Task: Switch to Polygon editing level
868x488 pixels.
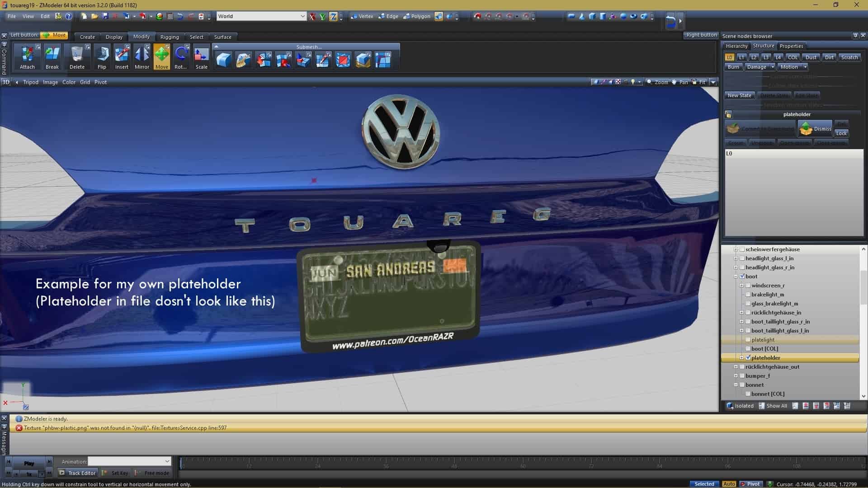Action: click(417, 16)
